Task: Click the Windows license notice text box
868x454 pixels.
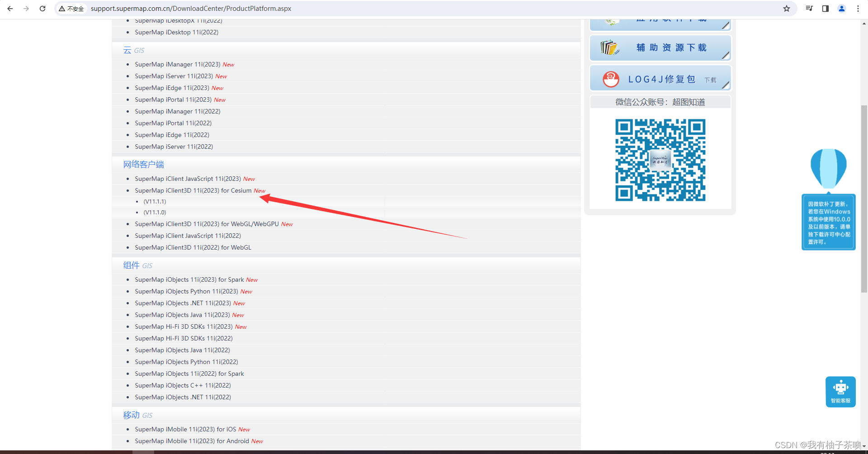Action: tap(829, 222)
